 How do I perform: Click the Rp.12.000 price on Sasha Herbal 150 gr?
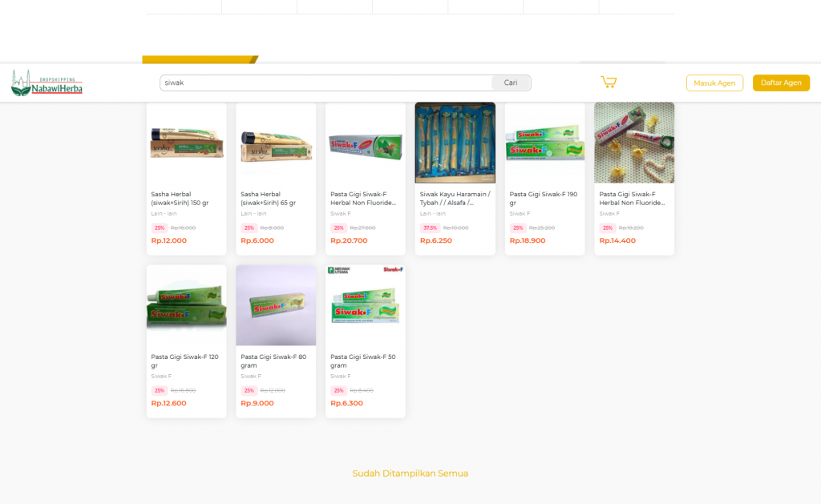click(x=167, y=239)
